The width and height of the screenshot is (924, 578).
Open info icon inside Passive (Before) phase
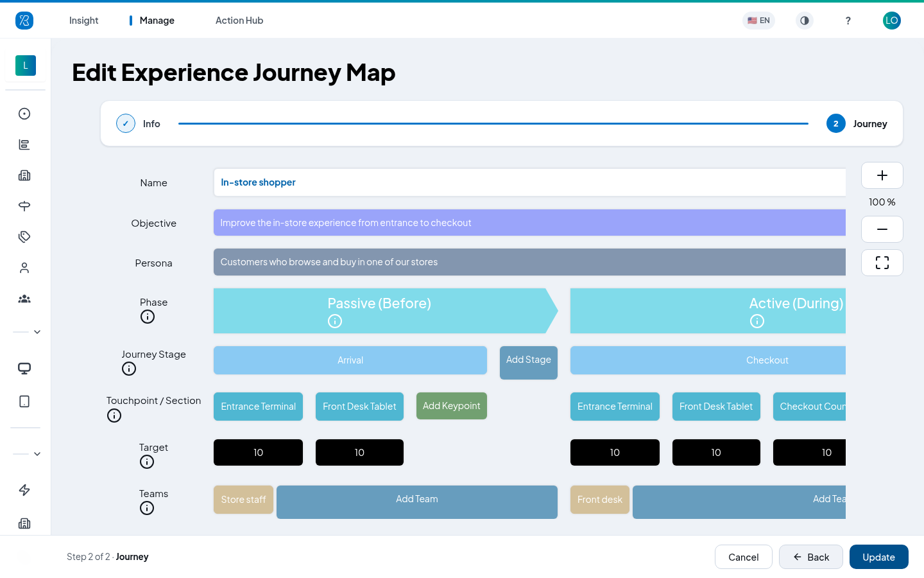[335, 321]
